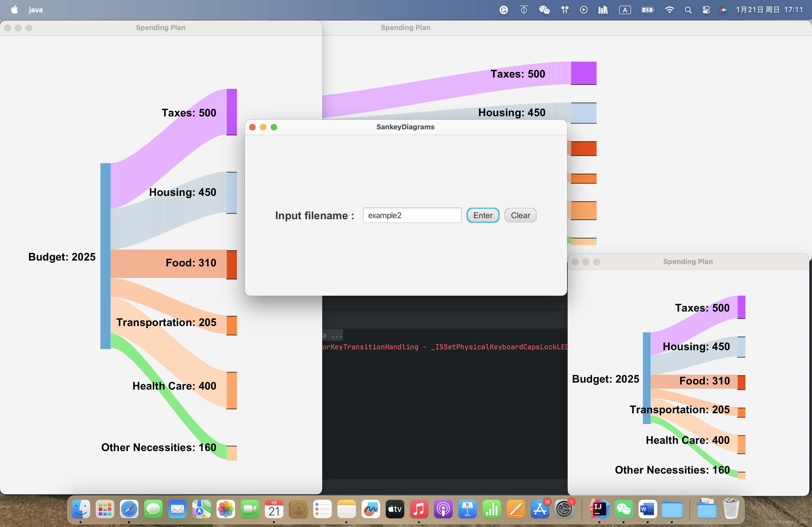Open the App Store from the Dock
812x527 pixels.
(x=540, y=510)
